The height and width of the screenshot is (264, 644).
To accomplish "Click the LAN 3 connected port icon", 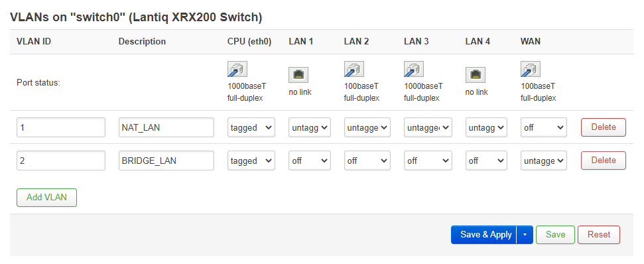I will click(x=414, y=69).
